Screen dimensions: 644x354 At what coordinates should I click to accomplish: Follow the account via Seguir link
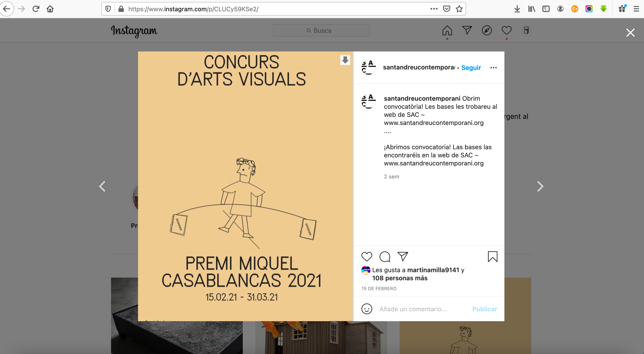click(x=471, y=67)
